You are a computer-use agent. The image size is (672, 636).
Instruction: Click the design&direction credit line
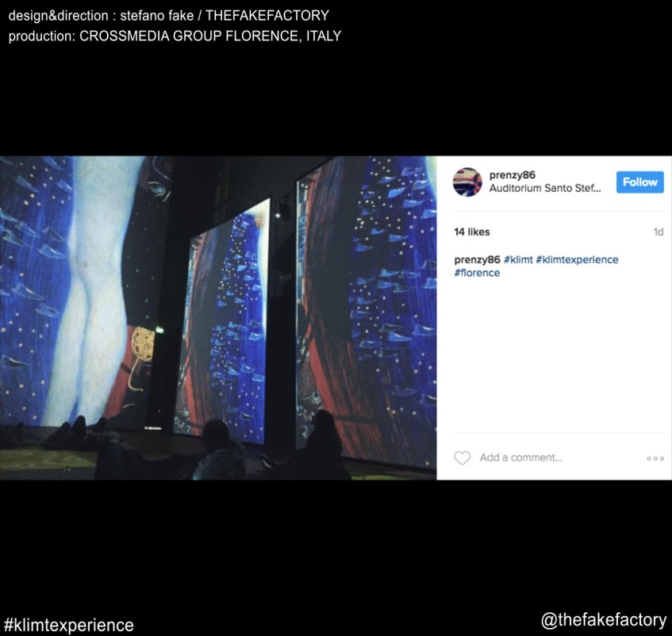tap(169, 15)
